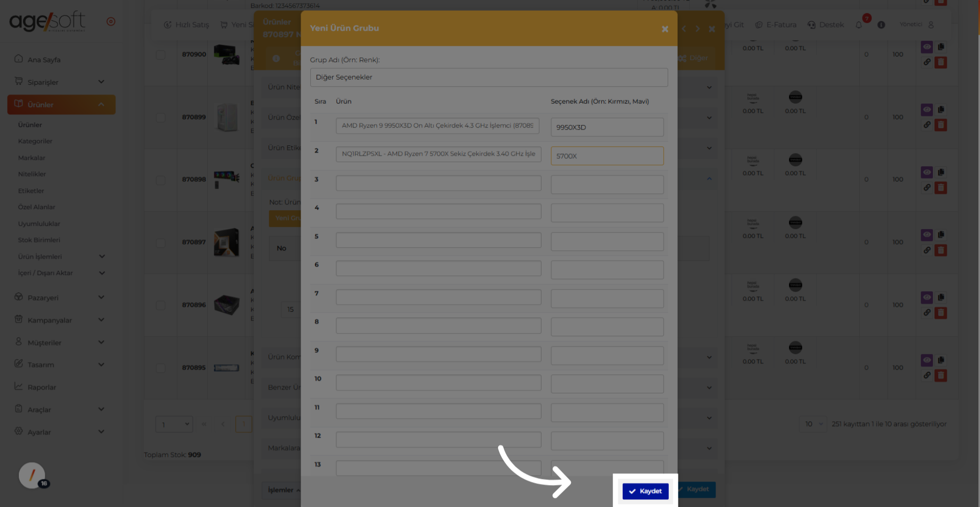Image resolution: width=980 pixels, height=507 pixels.
Task: Open the notifications bell icon
Action: [x=859, y=24]
